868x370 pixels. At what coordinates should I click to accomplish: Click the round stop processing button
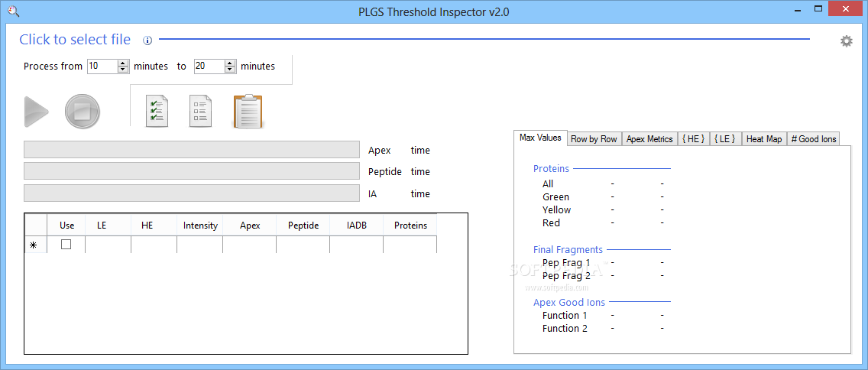click(83, 112)
